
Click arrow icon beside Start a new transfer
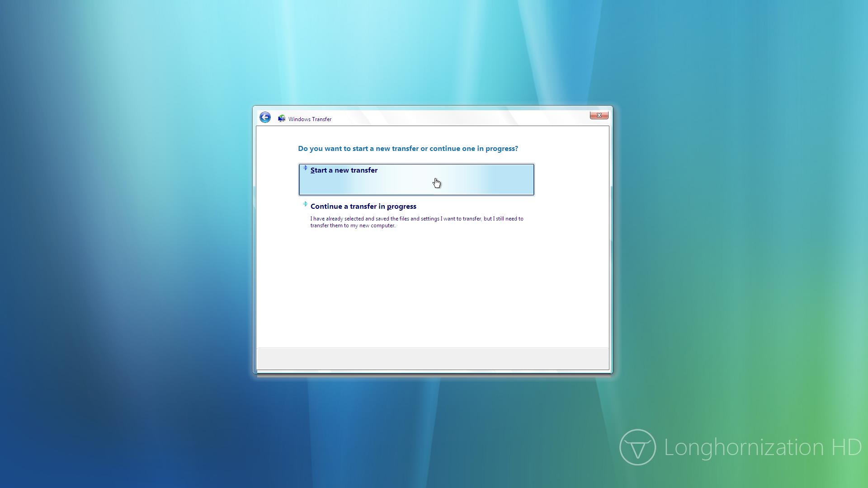(x=305, y=168)
